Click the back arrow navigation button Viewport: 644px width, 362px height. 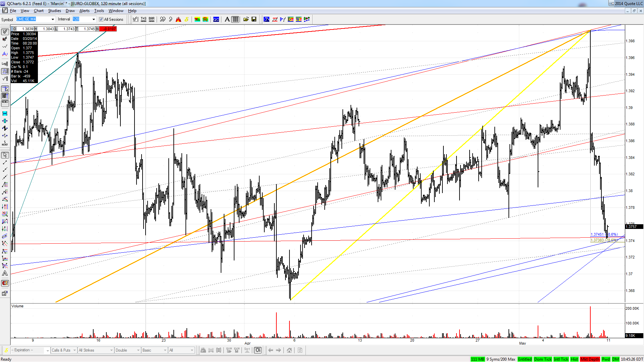(271, 350)
